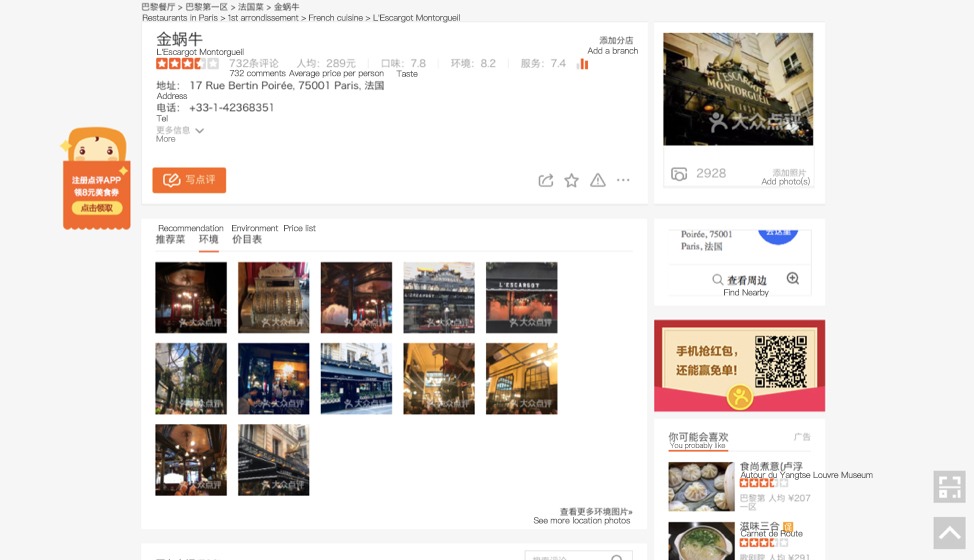Open See more location photos link

(582, 516)
